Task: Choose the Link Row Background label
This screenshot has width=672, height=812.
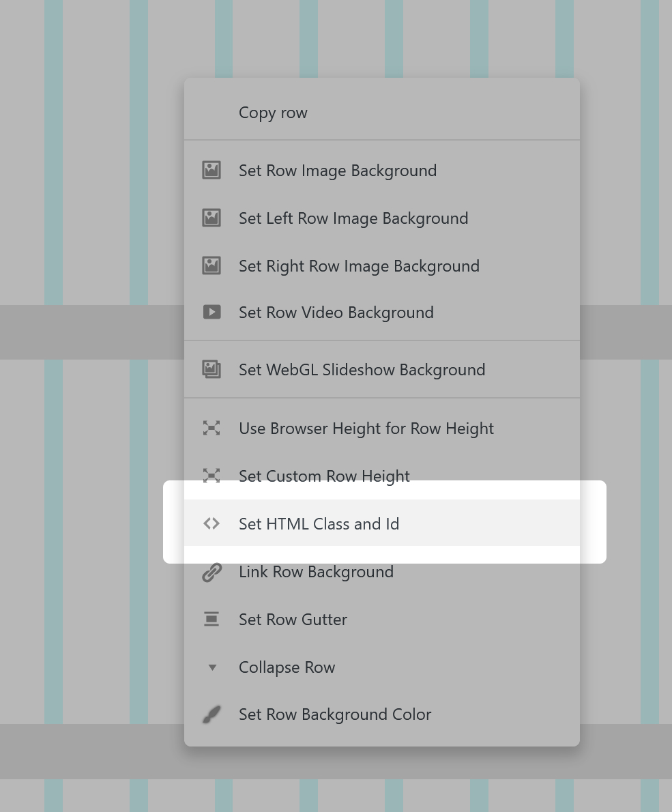Action: (x=316, y=572)
